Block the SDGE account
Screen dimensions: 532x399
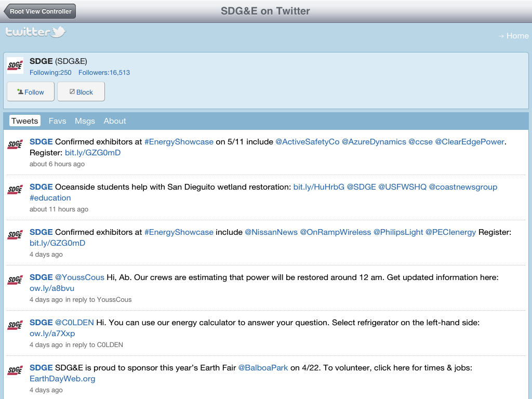(x=81, y=91)
